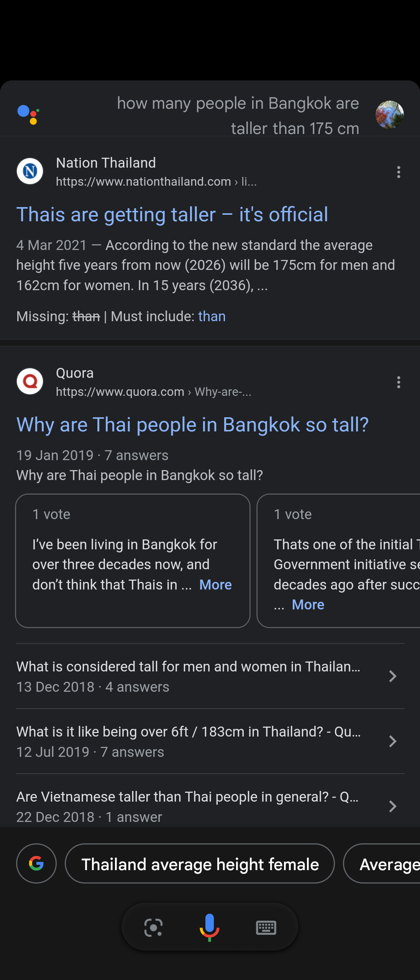Tap the Nation Thailand site icon
The height and width of the screenshot is (980, 420).
(x=30, y=171)
